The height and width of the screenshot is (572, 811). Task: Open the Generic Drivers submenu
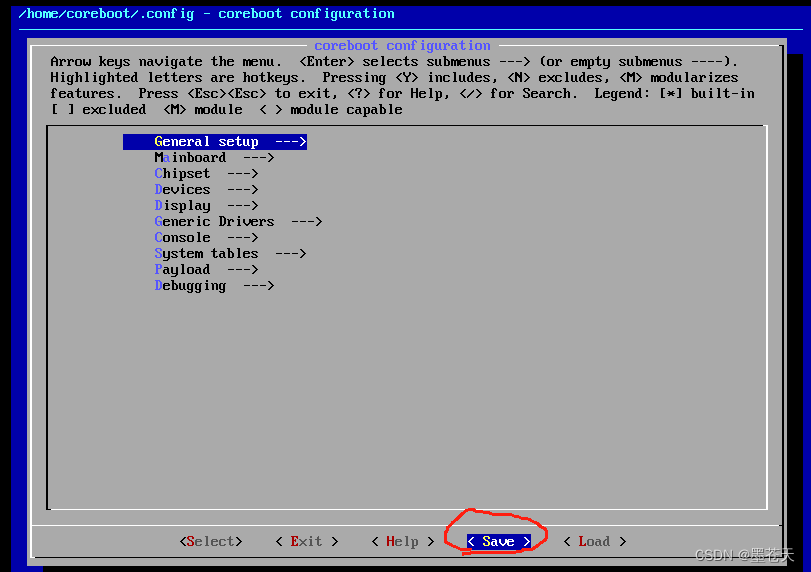[x=238, y=222]
